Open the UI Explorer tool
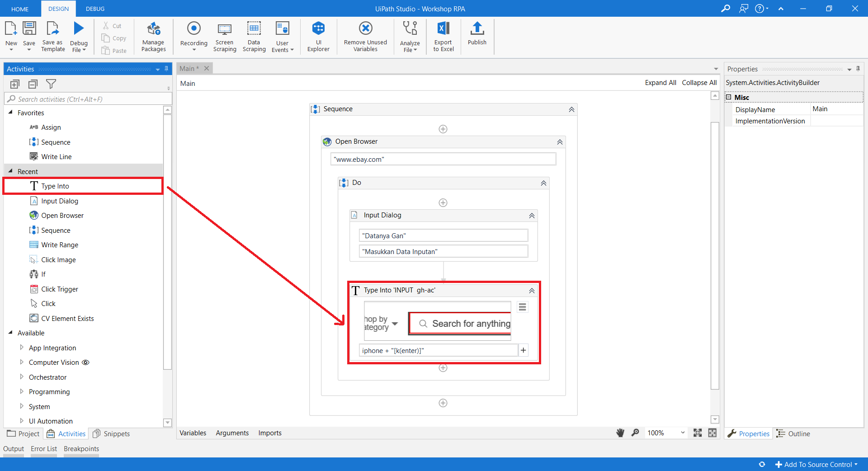This screenshot has width=868, height=471. [318, 37]
